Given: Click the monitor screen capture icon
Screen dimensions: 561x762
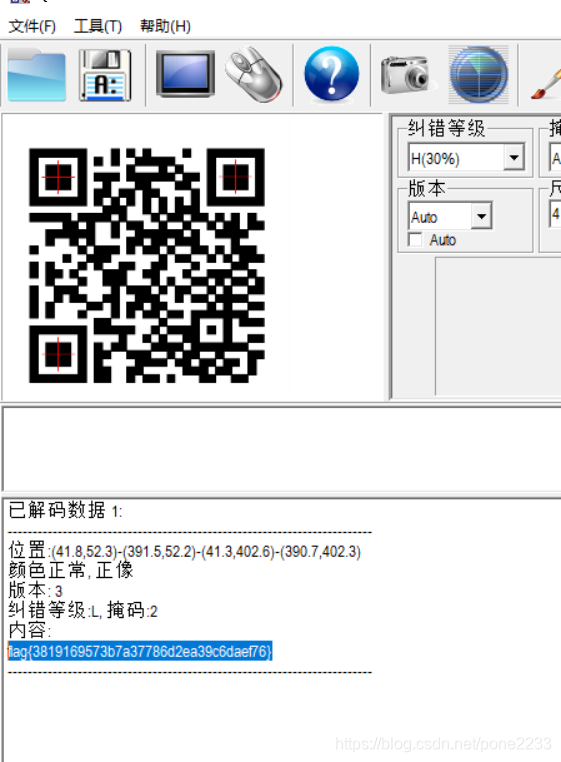Looking at the screenshot, I should 185,73.
